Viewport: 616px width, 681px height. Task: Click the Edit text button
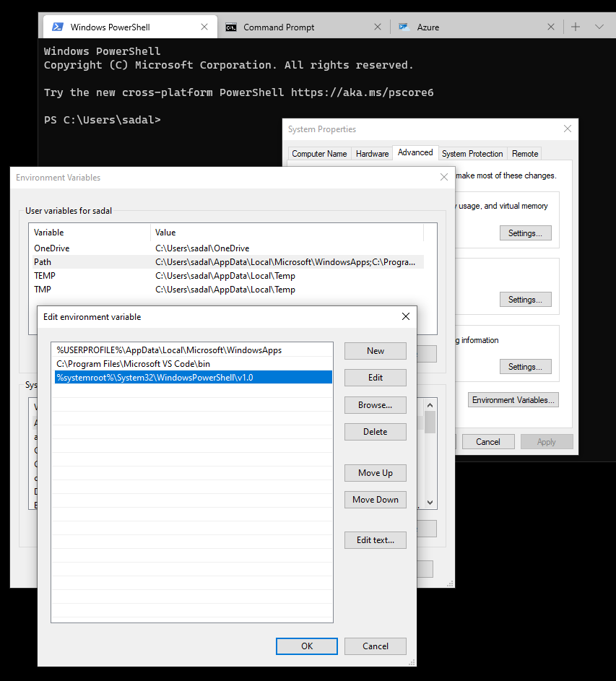375,539
